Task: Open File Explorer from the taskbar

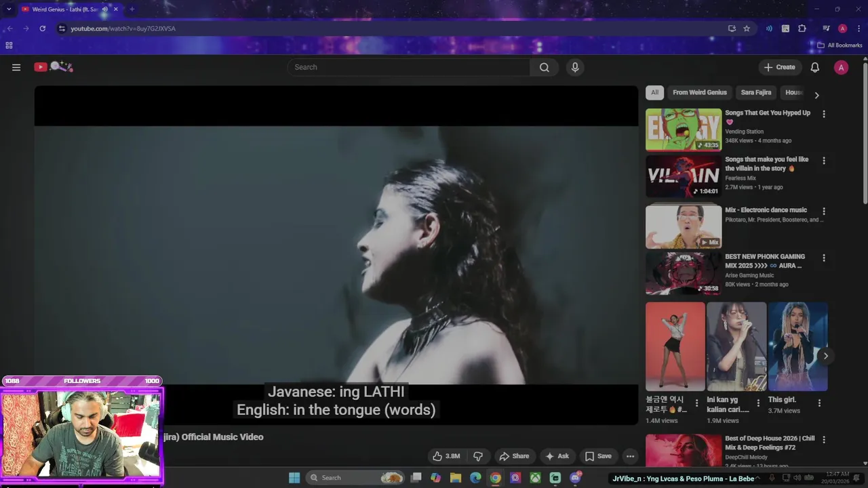Action: pyautogui.click(x=456, y=478)
